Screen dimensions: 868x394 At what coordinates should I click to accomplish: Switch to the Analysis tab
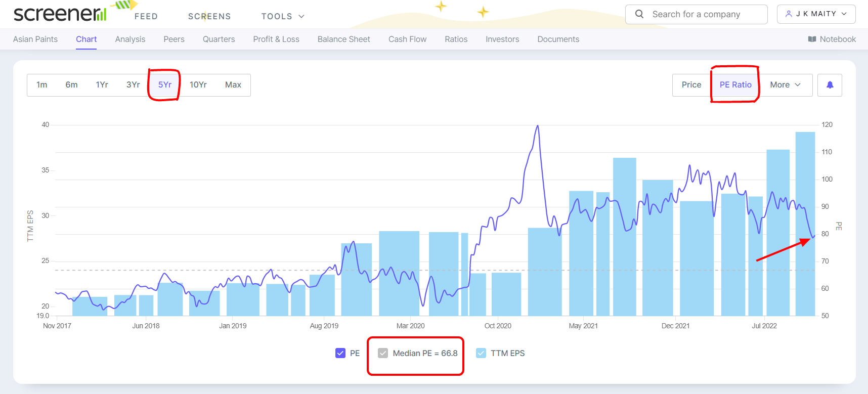pos(130,39)
